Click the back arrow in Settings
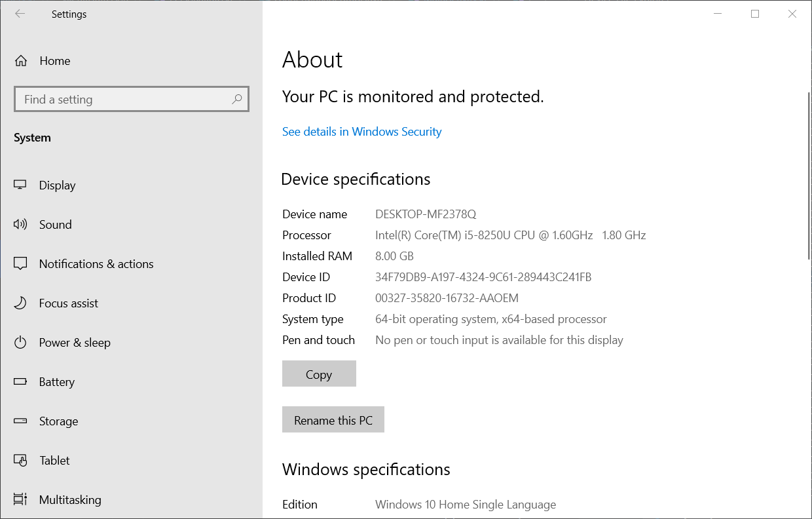This screenshot has width=812, height=519. click(20, 14)
